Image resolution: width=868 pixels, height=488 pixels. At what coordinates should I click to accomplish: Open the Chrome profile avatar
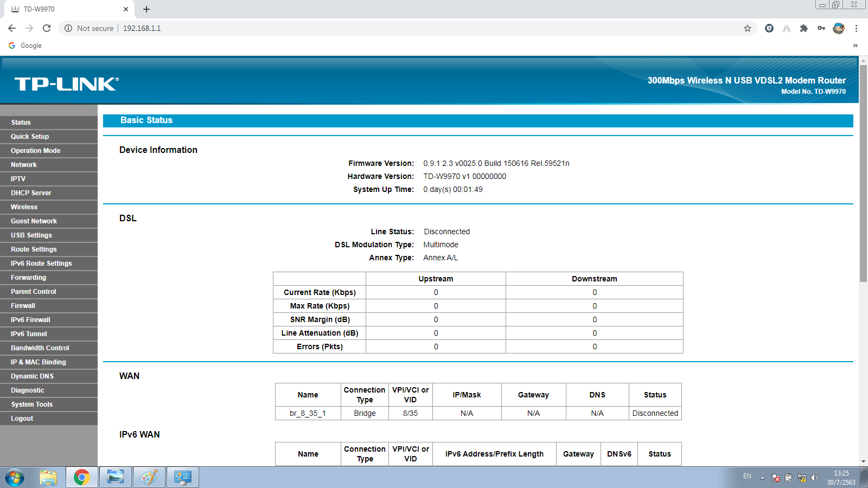839,28
